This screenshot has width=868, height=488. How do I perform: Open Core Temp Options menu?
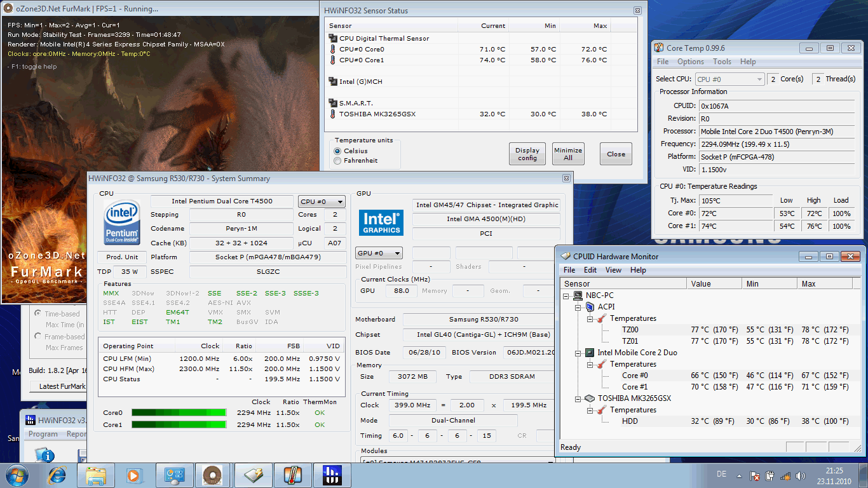690,62
